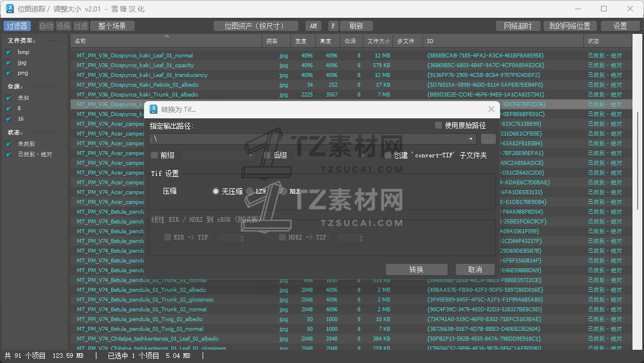Enable 使用原始路径 checkbox
Screen dimensions: 644x363
437,125
